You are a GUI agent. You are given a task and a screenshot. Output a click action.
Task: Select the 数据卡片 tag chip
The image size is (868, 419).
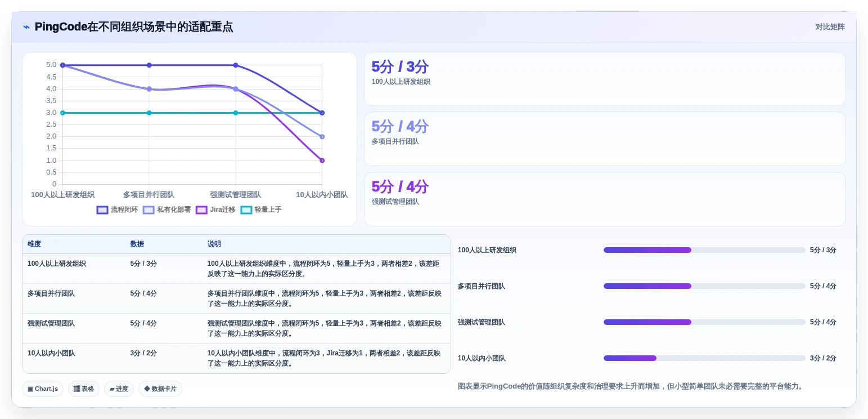[x=160, y=389]
